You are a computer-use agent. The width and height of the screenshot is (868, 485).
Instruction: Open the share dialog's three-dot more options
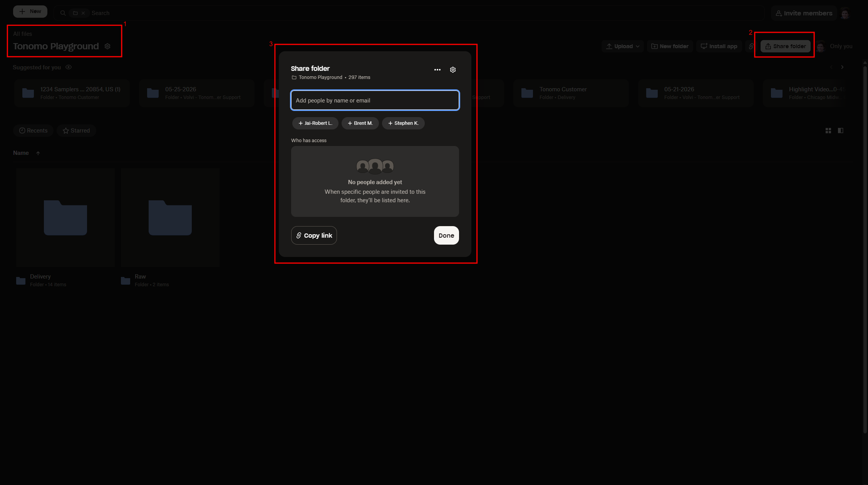pyautogui.click(x=437, y=70)
